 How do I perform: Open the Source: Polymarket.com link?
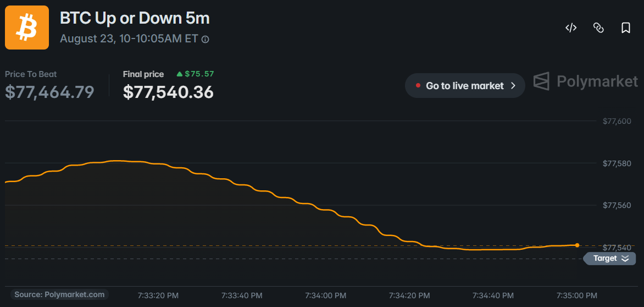click(59, 295)
